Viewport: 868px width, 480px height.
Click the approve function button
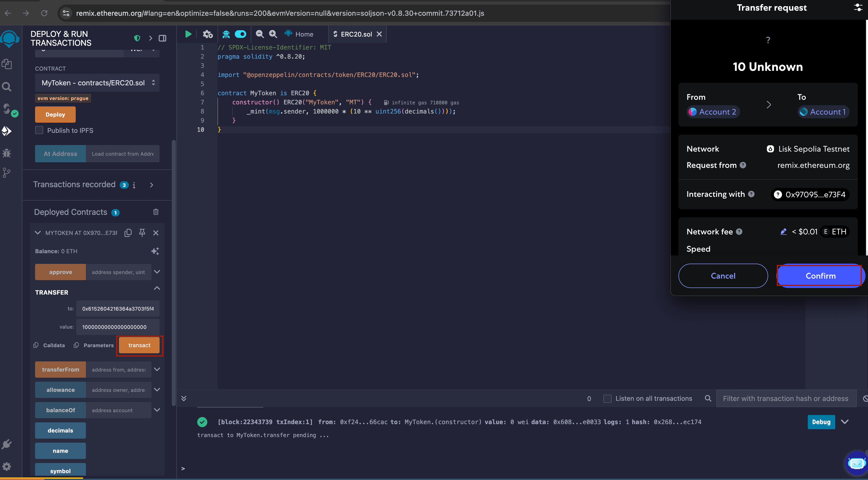coord(60,272)
